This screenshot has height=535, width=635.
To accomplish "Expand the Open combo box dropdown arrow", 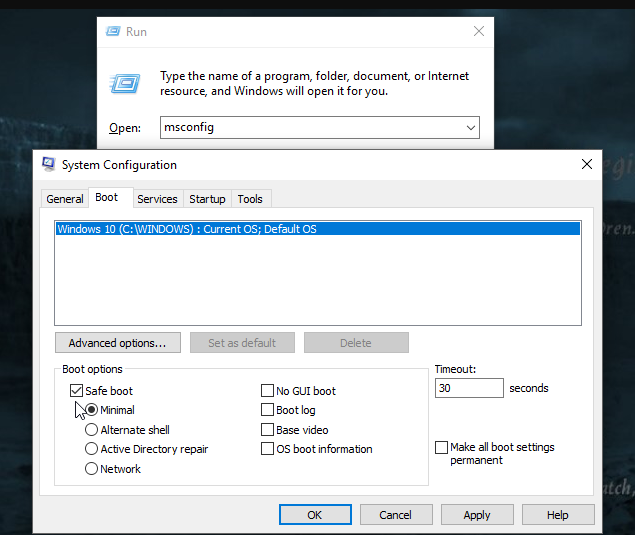I will pos(471,128).
